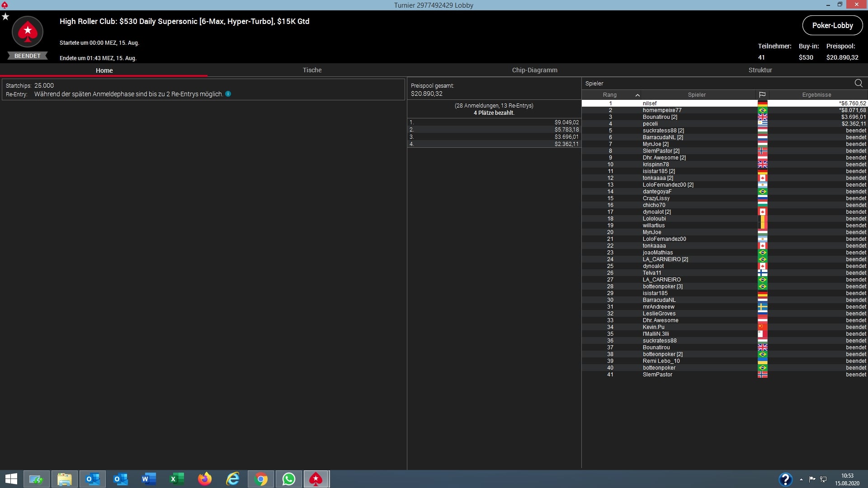Sort players by Rang column arrow
Viewport: 868px width, 488px height.
coord(637,95)
